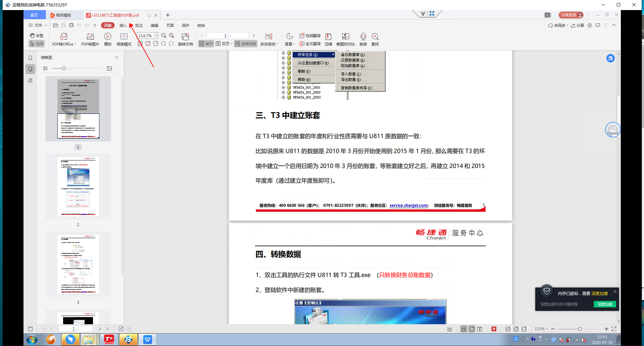Toggle thumbnail panel icon in left sidebar
Image resolution: width=644 pixels, height=346 pixels.
pyautogui.click(x=30, y=69)
